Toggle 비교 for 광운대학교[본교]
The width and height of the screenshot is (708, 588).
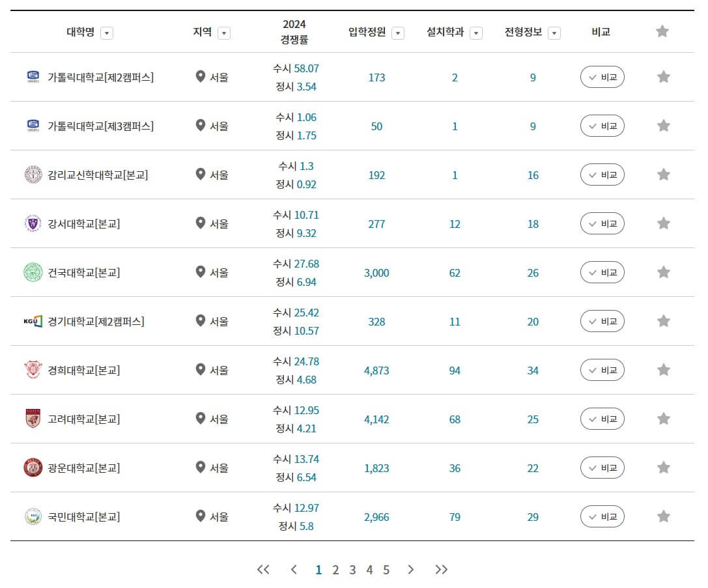click(602, 468)
